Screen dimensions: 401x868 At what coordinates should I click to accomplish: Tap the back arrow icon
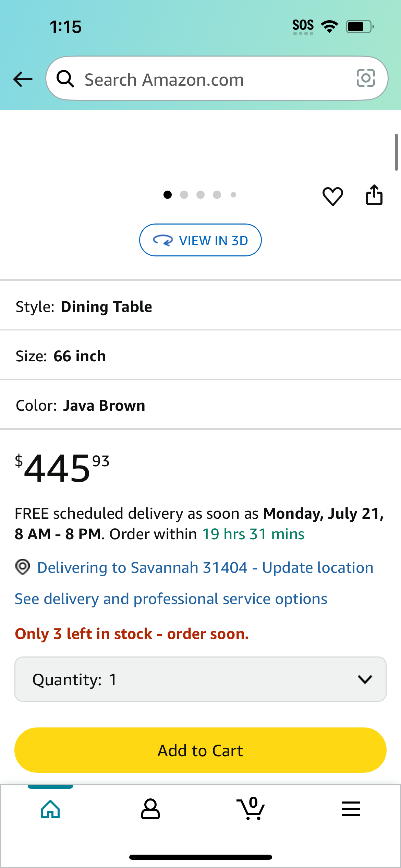point(23,79)
